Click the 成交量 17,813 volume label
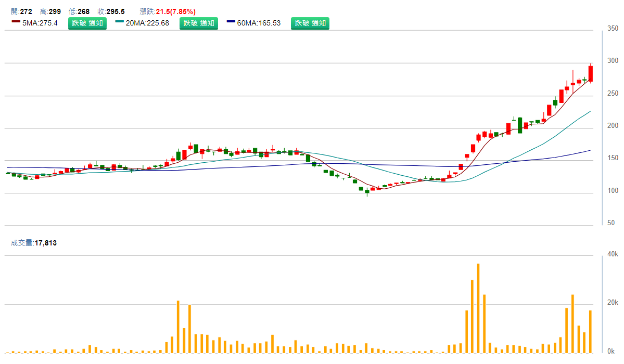The height and width of the screenshot is (364, 624). [x=34, y=242]
